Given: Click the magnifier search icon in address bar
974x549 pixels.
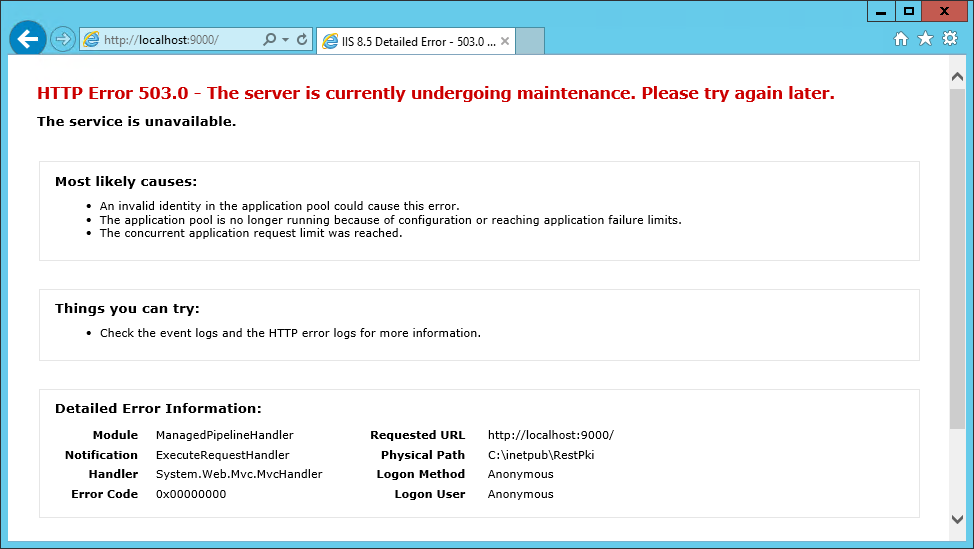Looking at the screenshot, I should point(269,40).
